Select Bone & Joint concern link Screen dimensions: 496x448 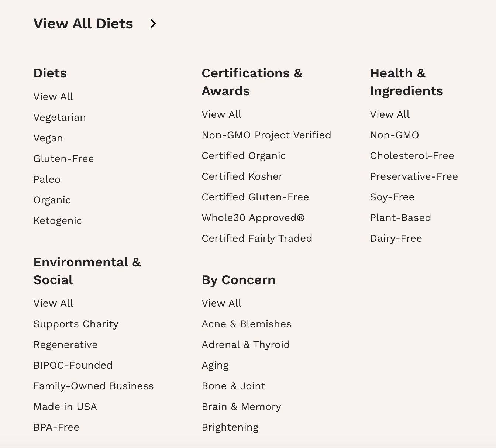coord(233,386)
